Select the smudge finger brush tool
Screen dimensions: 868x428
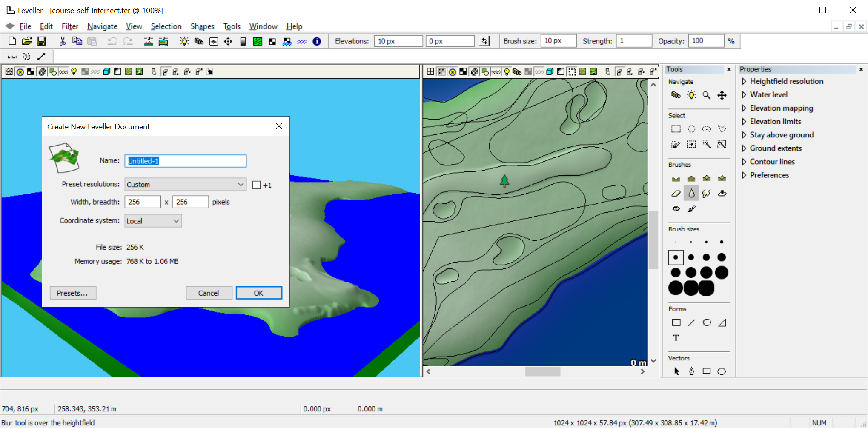(707, 194)
